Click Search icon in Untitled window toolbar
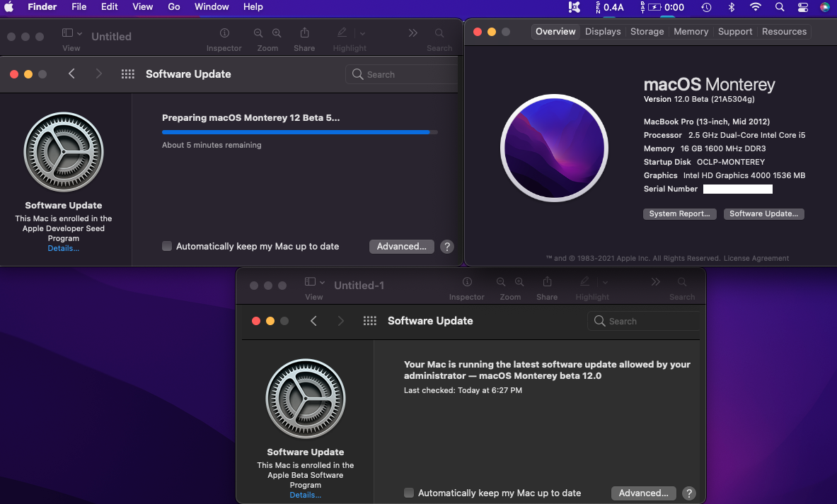The width and height of the screenshot is (837, 504). click(x=439, y=33)
